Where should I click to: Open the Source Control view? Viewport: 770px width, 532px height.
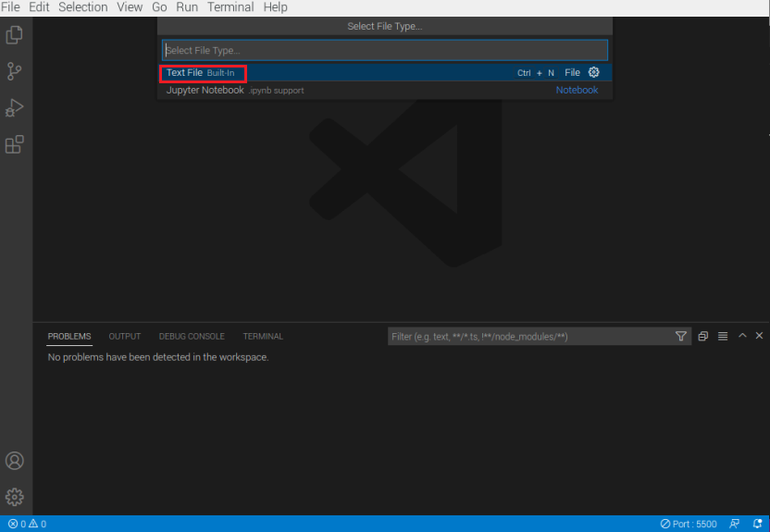tap(15, 71)
